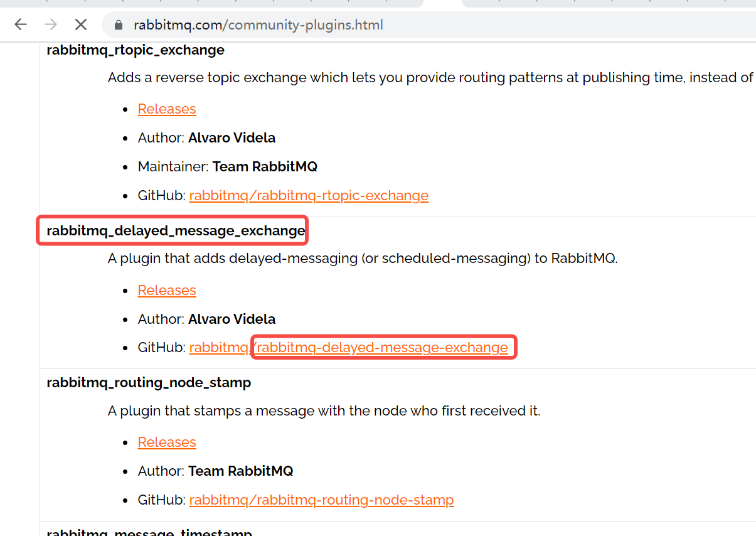Click the rabbitmq_message_timestamp heading at bottom

pos(149,532)
